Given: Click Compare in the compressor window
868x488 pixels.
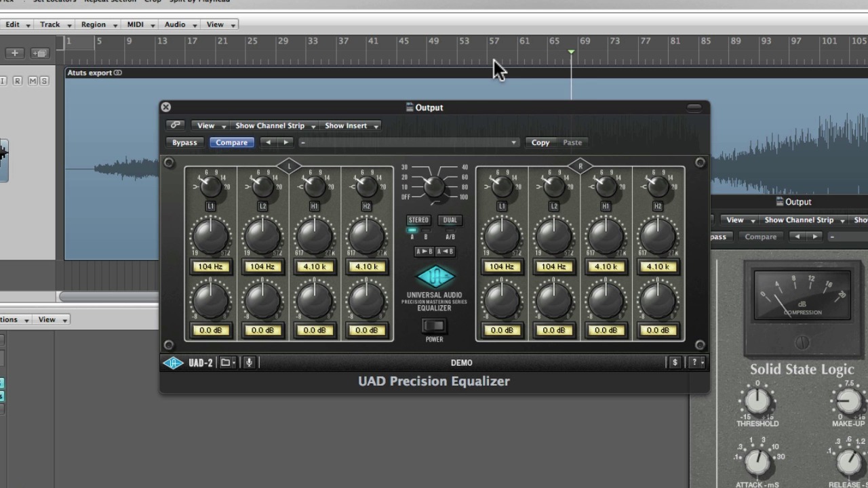Looking at the screenshot, I should (761, 237).
